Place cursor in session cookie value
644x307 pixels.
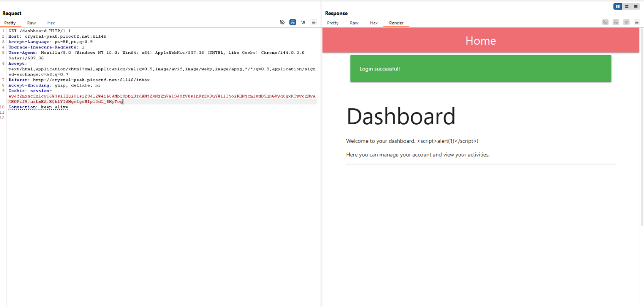coord(162,98)
